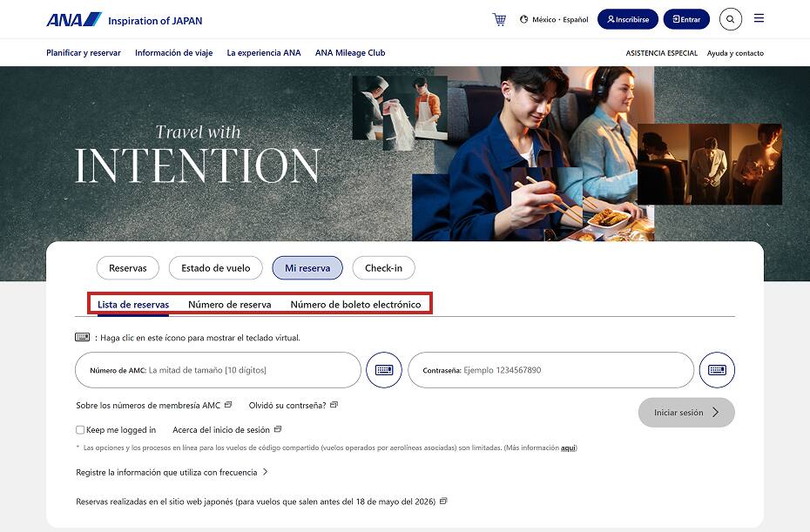The height and width of the screenshot is (532, 810).
Task: Switch to Número de reserva tab
Action: tap(230, 305)
